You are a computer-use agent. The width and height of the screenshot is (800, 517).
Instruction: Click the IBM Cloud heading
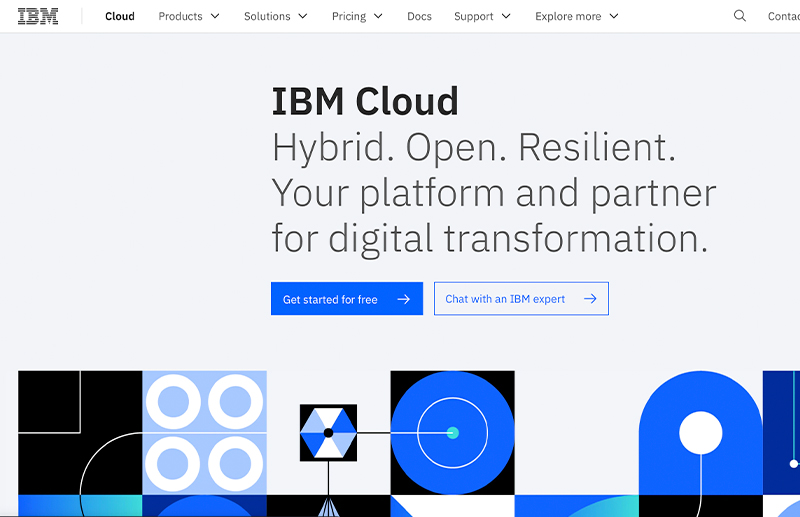(365, 101)
